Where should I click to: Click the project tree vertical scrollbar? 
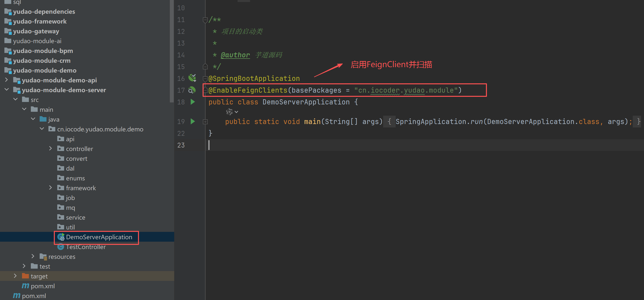point(172,50)
